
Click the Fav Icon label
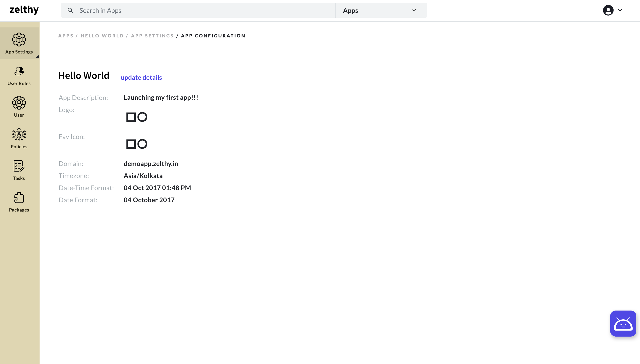pos(72,136)
